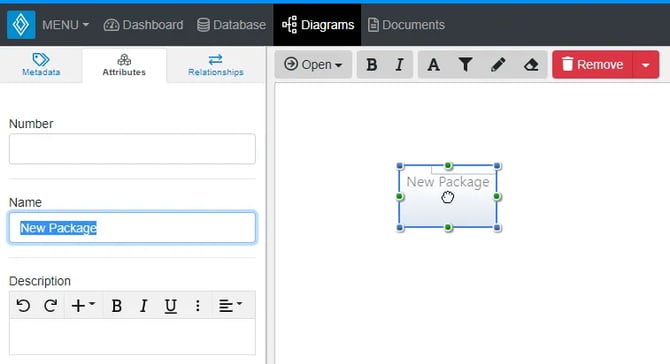Undo in the Description editor
This screenshot has height=364, width=670.
click(x=23, y=305)
